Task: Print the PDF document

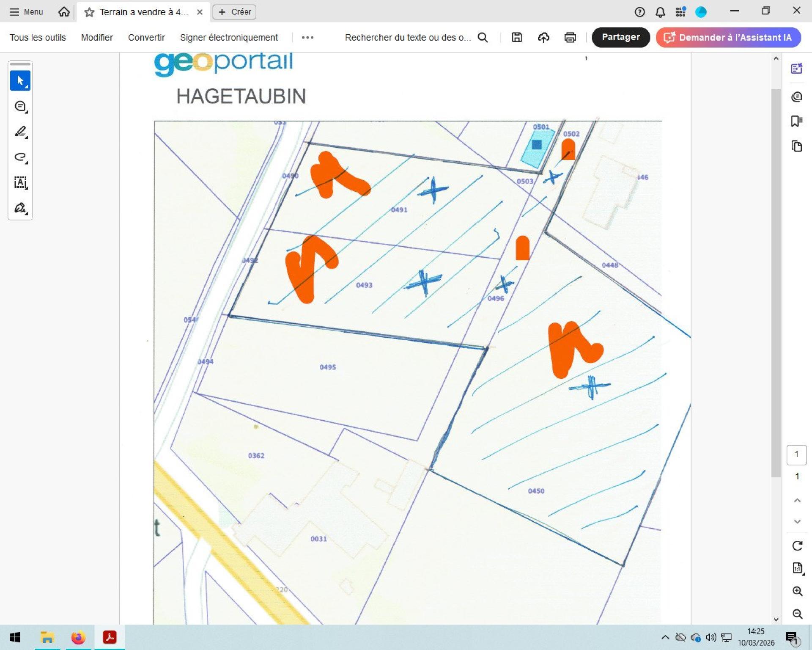Action: click(570, 37)
